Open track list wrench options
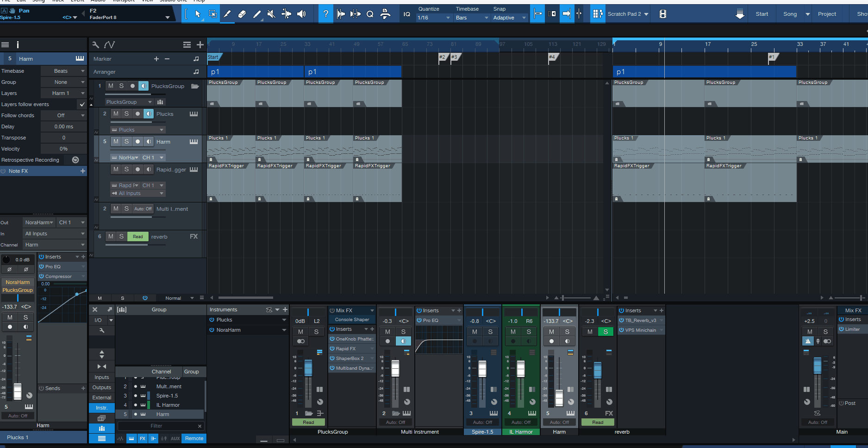The height and width of the screenshot is (448, 868). 96,44
